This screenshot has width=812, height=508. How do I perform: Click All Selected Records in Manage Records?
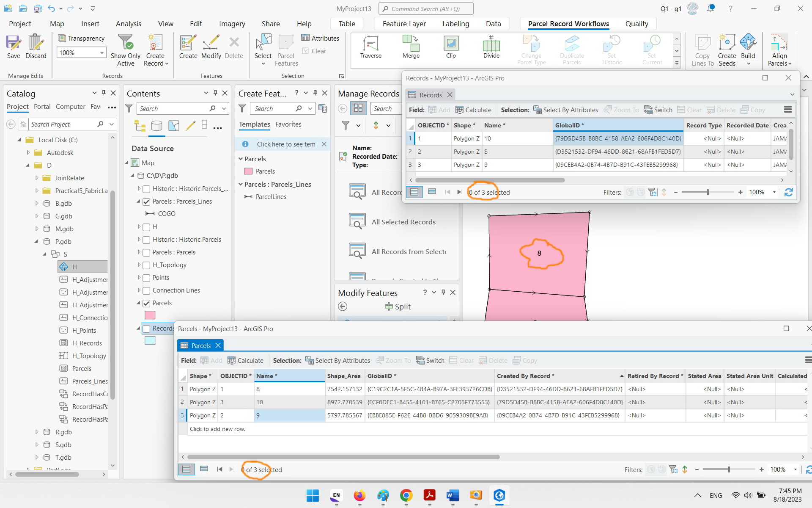[403, 221]
